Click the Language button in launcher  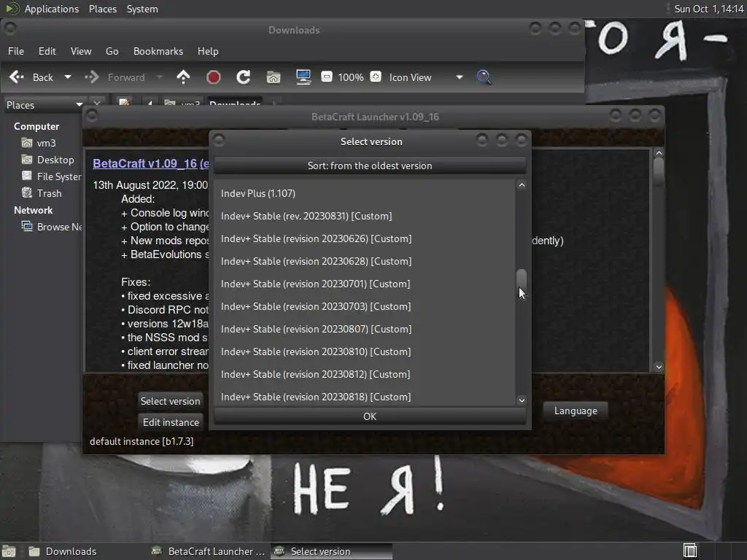(x=576, y=411)
